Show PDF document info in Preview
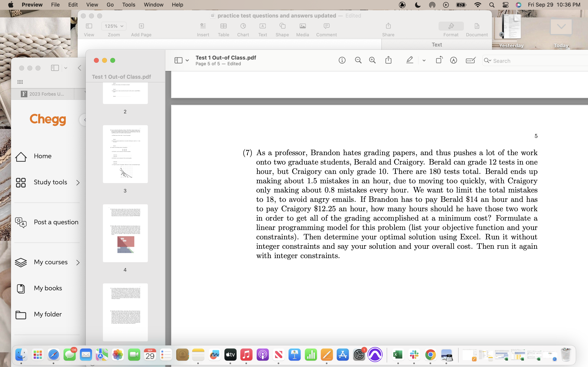Viewport: 588px width, 367px height. click(342, 60)
